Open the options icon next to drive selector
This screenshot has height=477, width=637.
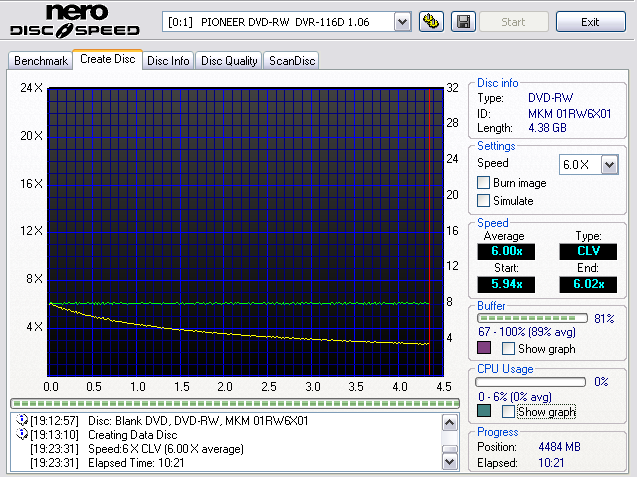pos(432,22)
